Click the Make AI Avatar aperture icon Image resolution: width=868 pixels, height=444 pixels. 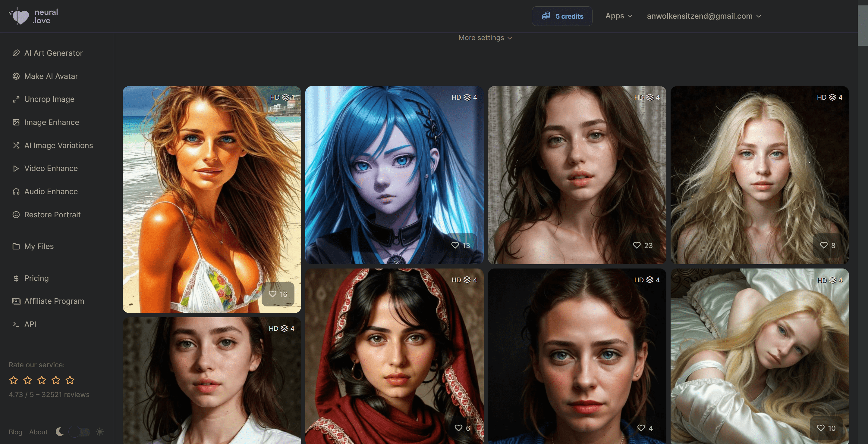point(16,76)
